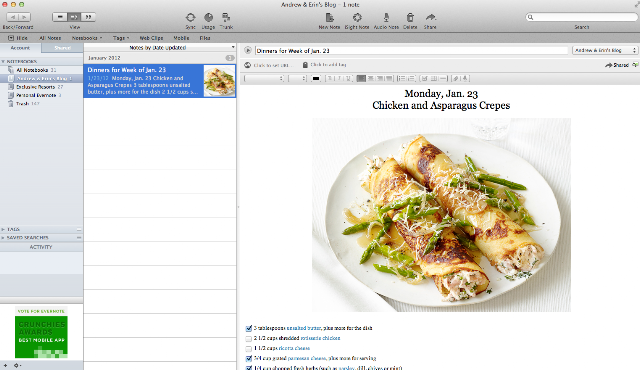Open the font size dropdown
The width and height of the screenshot is (640, 370).
pos(297,78)
